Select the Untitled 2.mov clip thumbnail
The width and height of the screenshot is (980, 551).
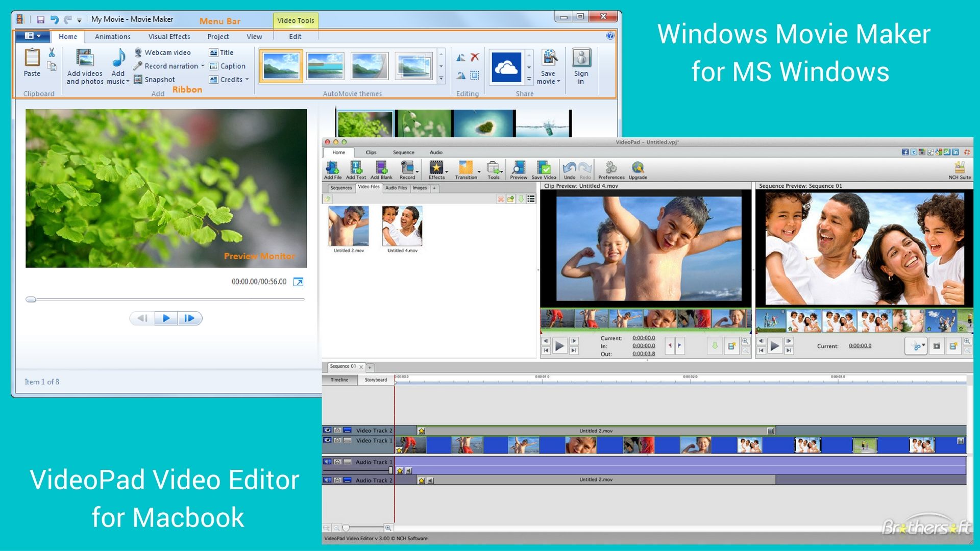pos(349,226)
